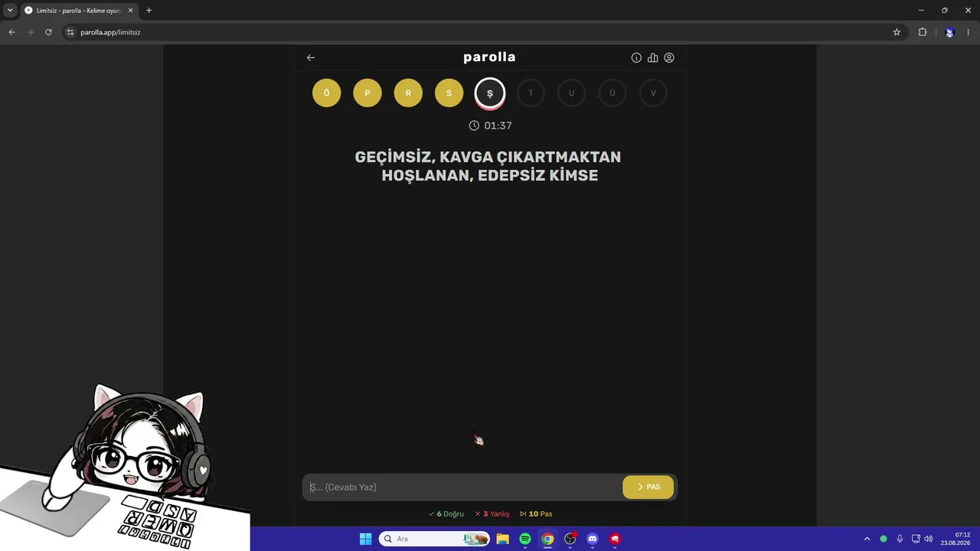
Task: Select the V letter circle
Action: pyautogui.click(x=653, y=93)
